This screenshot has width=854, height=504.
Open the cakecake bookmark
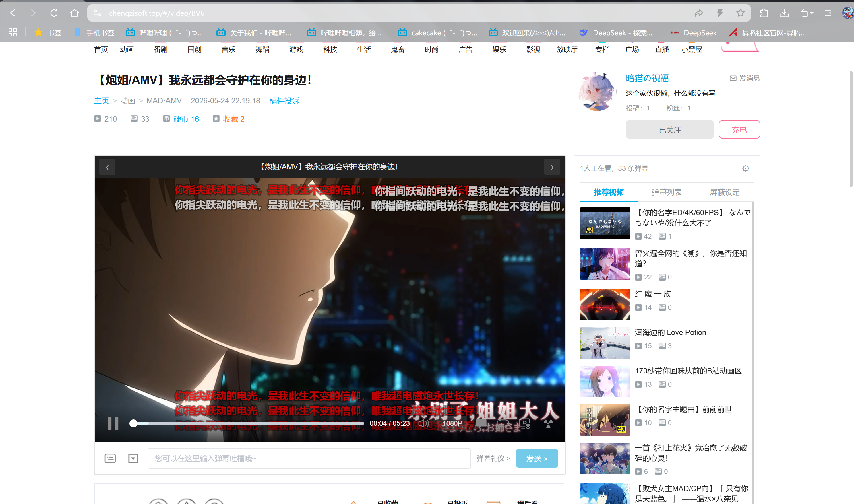point(437,33)
